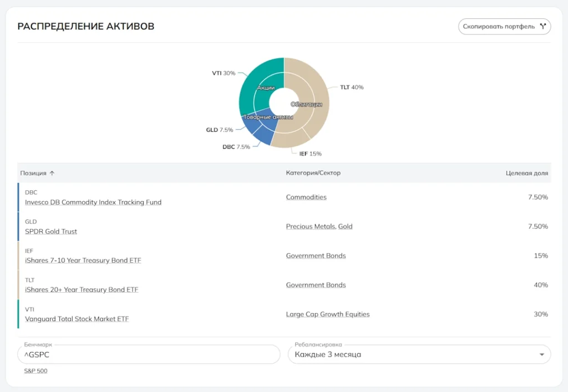Click the TLT ticker in the table
This screenshot has width=568, height=392.
(30, 280)
